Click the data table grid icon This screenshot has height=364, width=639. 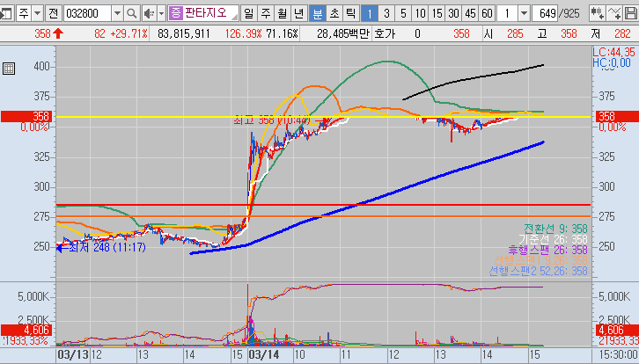point(9,69)
